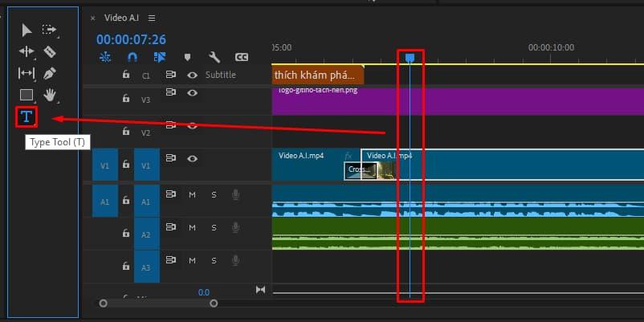Screen dimensions: 644x322
Task: Toggle lock on Subtitle C1 track
Action: coord(126,75)
